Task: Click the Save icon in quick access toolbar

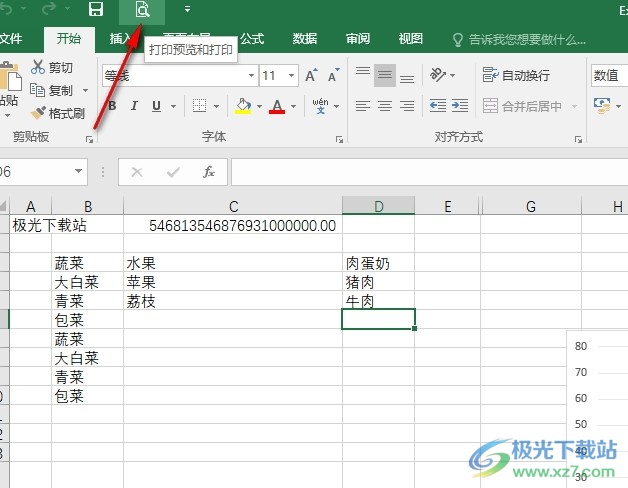Action: [96, 11]
